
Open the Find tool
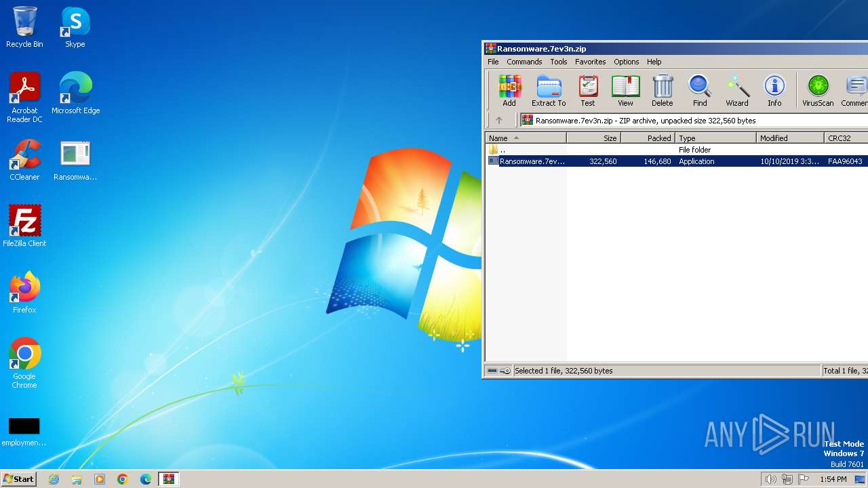[x=700, y=91]
